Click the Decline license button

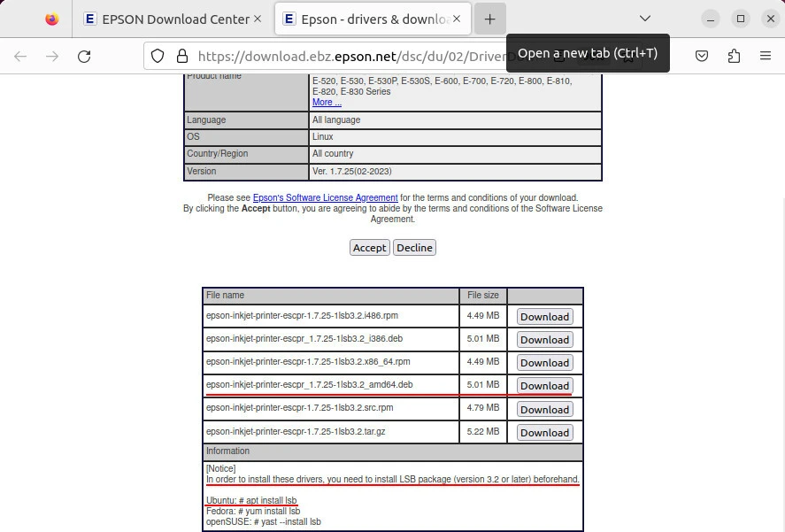tap(414, 248)
